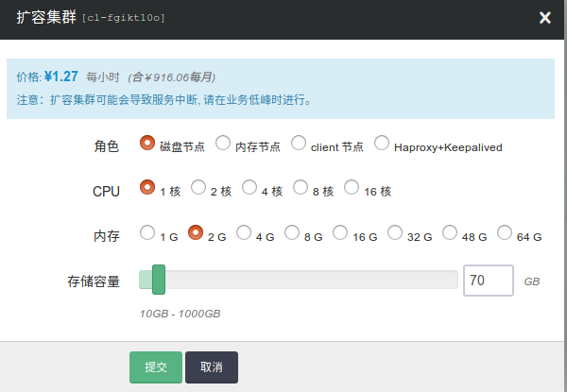567x392 pixels.
Task: Set memory to 16 G
Action: pyautogui.click(x=340, y=232)
